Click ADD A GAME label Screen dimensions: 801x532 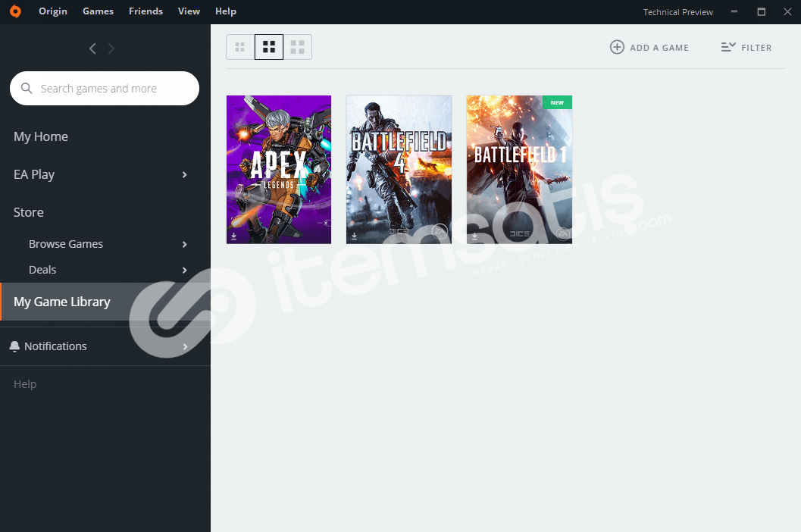(659, 48)
